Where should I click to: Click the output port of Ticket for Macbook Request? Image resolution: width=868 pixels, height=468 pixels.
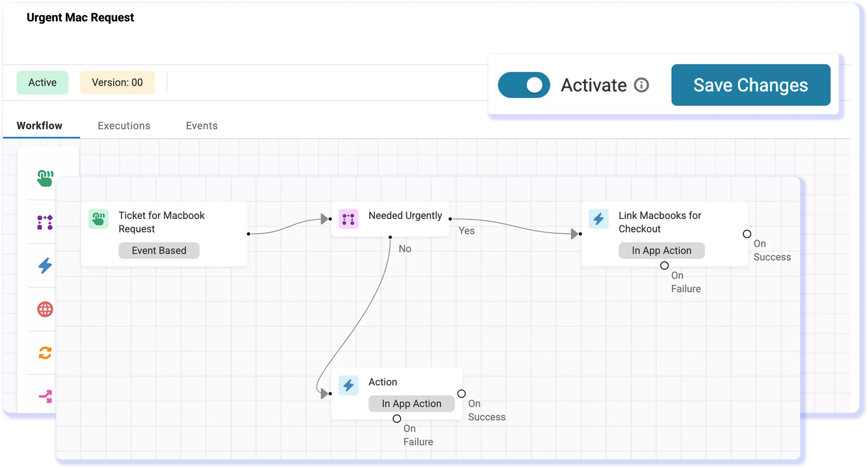tap(248, 234)
